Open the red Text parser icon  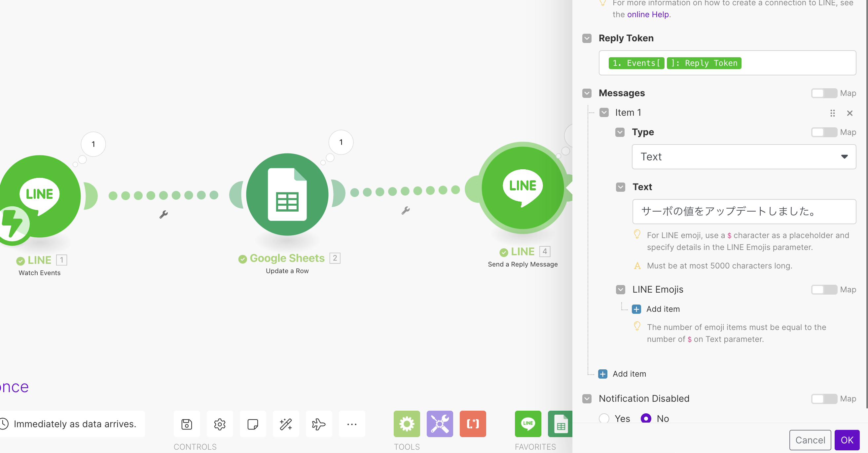(x=473, y=424)
